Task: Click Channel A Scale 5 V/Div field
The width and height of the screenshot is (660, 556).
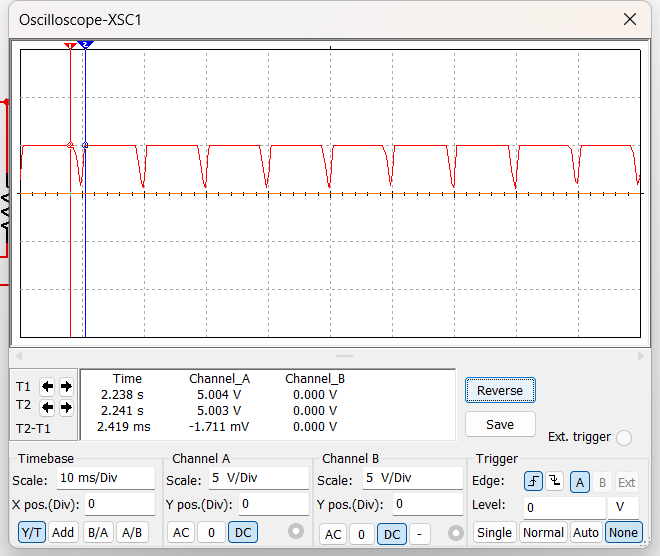Action: click(x=257, y=479)
